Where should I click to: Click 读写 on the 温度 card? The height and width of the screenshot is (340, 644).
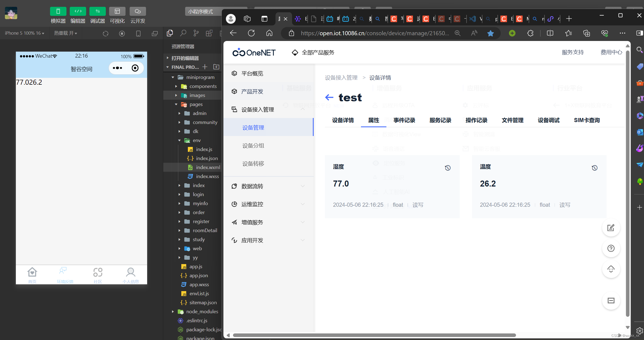565,205
